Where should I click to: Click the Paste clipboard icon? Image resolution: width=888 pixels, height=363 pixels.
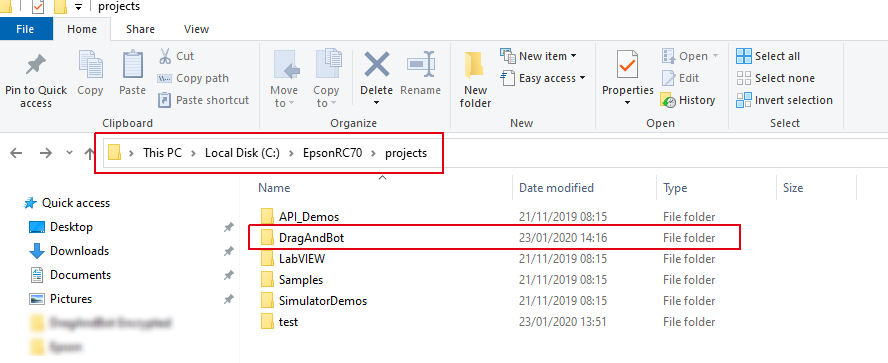point(133,65)
